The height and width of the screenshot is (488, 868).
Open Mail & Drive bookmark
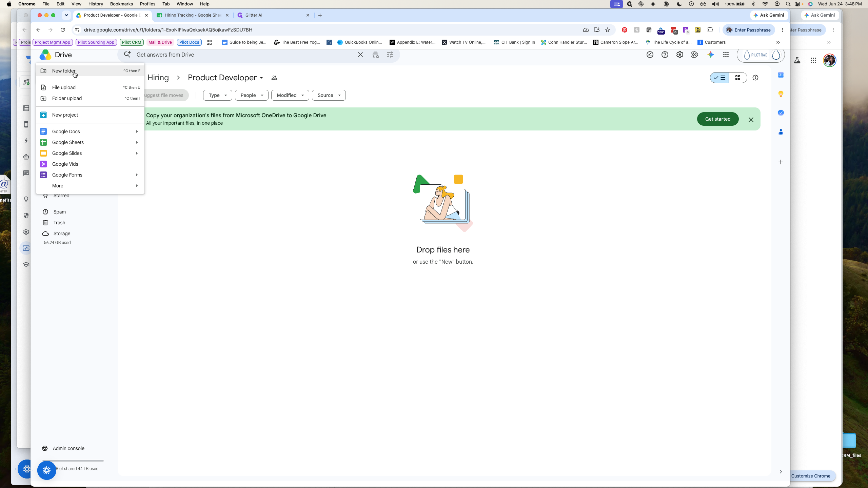pyautogui.click(x=160, y=42)
